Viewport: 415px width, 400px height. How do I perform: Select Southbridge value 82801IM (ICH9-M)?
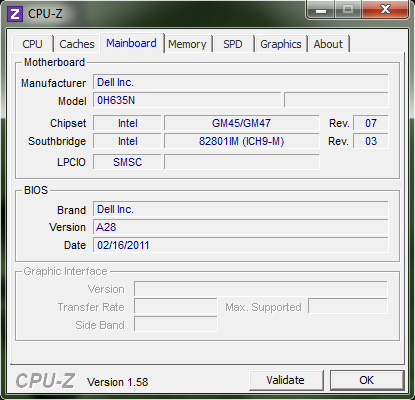241,141
